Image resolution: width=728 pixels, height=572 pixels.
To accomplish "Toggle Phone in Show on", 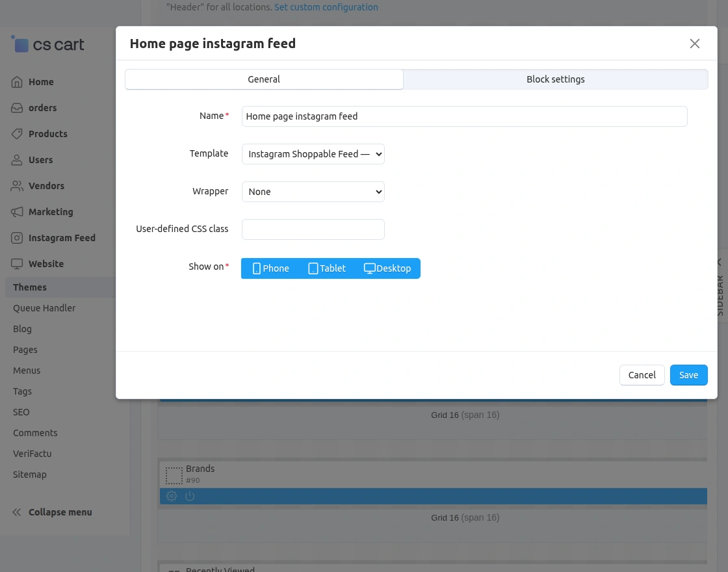I will click(x=270, y=268).
